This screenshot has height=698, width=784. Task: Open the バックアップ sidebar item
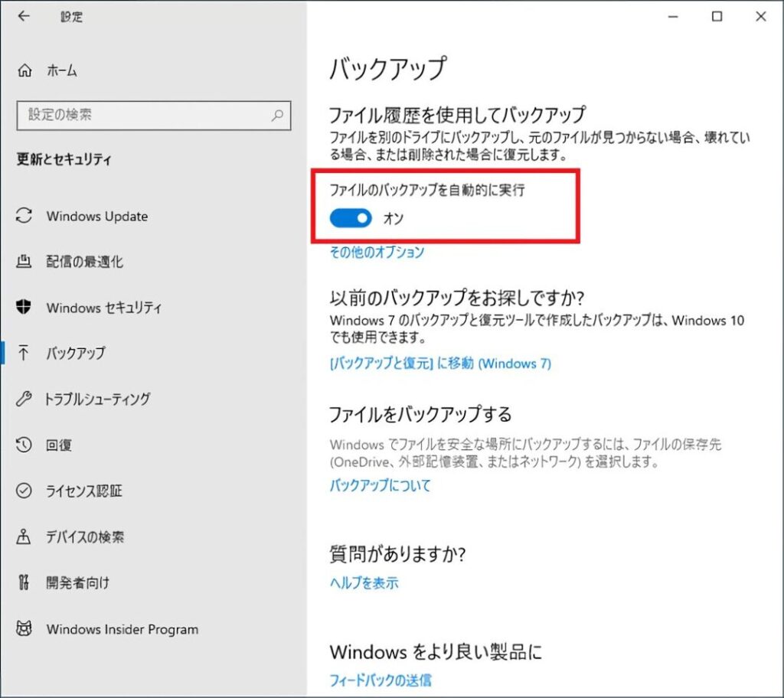(x=75, y=354)
